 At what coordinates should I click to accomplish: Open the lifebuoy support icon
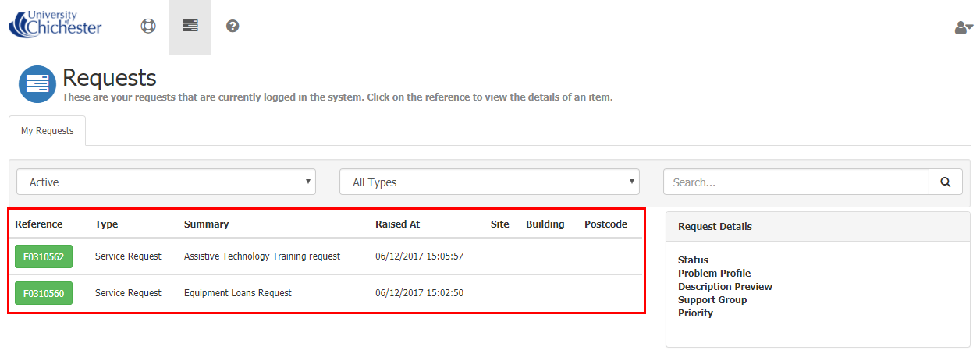tap(148, 26)
